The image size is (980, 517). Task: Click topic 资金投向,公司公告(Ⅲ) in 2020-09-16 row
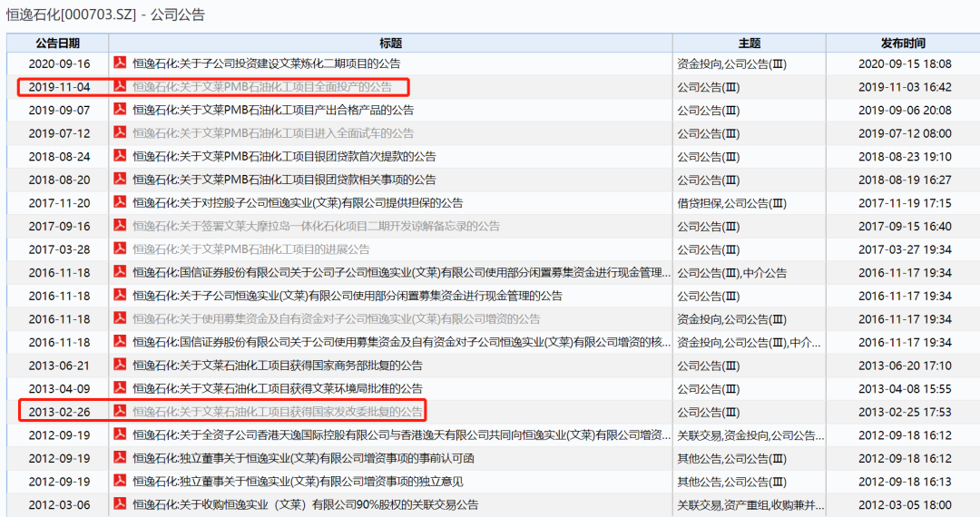(x=732, y=63)
